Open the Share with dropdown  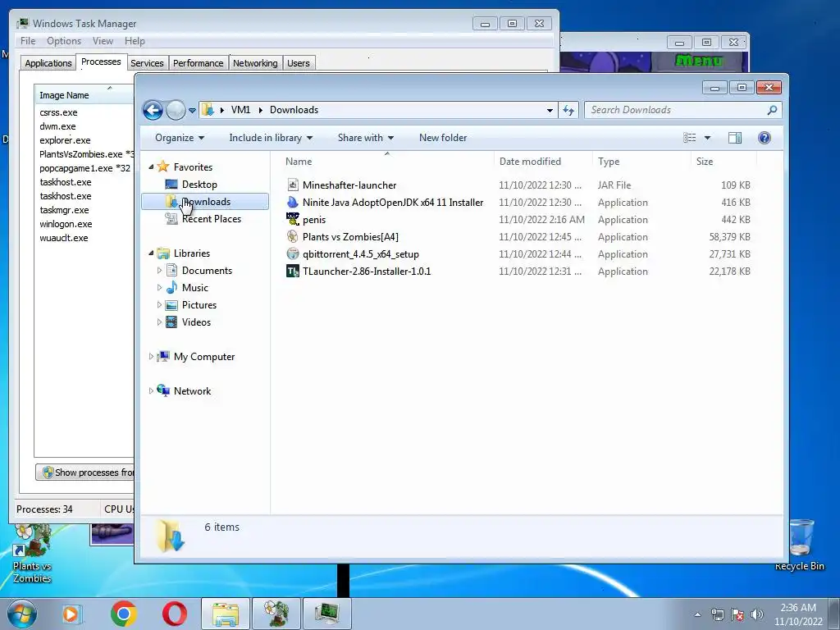(365, 138)
